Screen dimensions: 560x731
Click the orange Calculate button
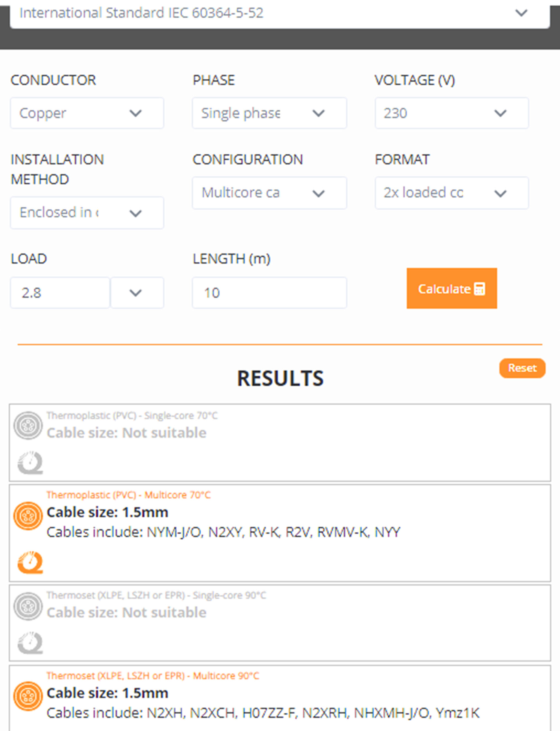point(451,288)
